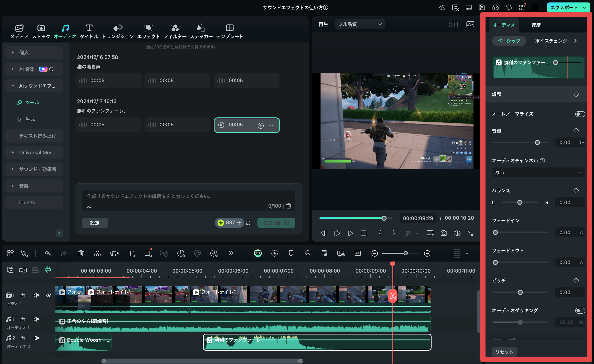Open the crop tool in timeline toolbar
This screenshot has width=594, height=364.
(148, 253)
